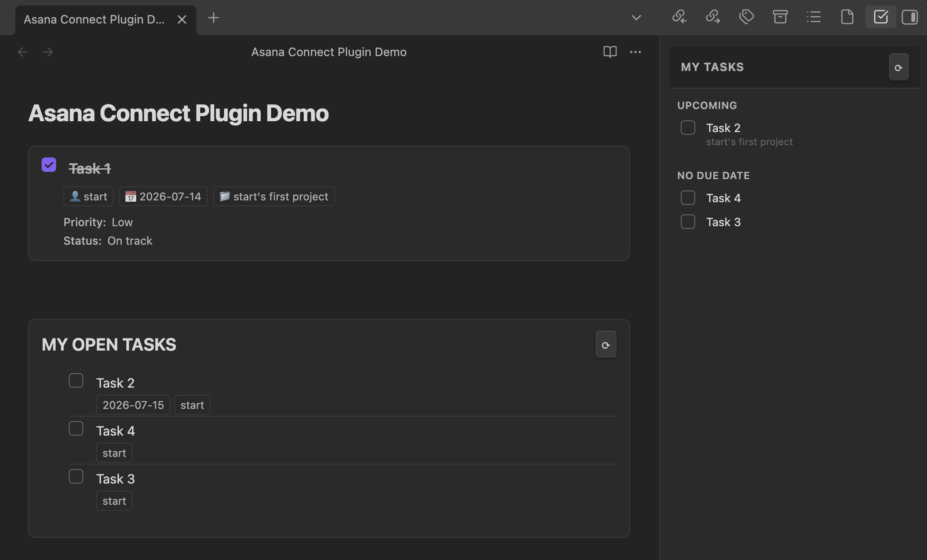
Task: Expand the tab list chevron dropdown
Action: coord(636,18)
